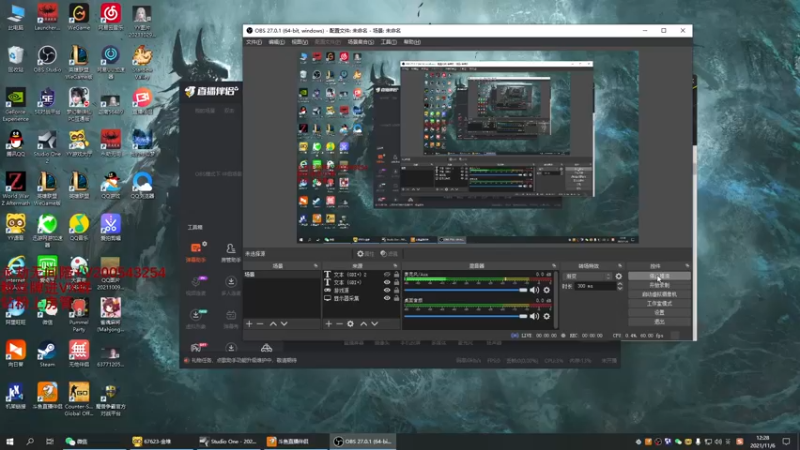
Task: Toggle visibility of text (GDI+) 2 source
Action: [387, 274]
